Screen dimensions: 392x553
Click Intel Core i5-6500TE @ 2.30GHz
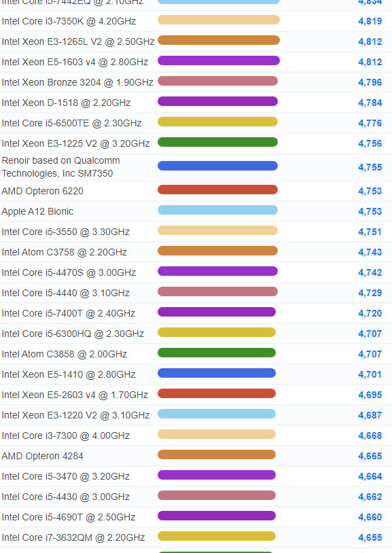(71, 123)
